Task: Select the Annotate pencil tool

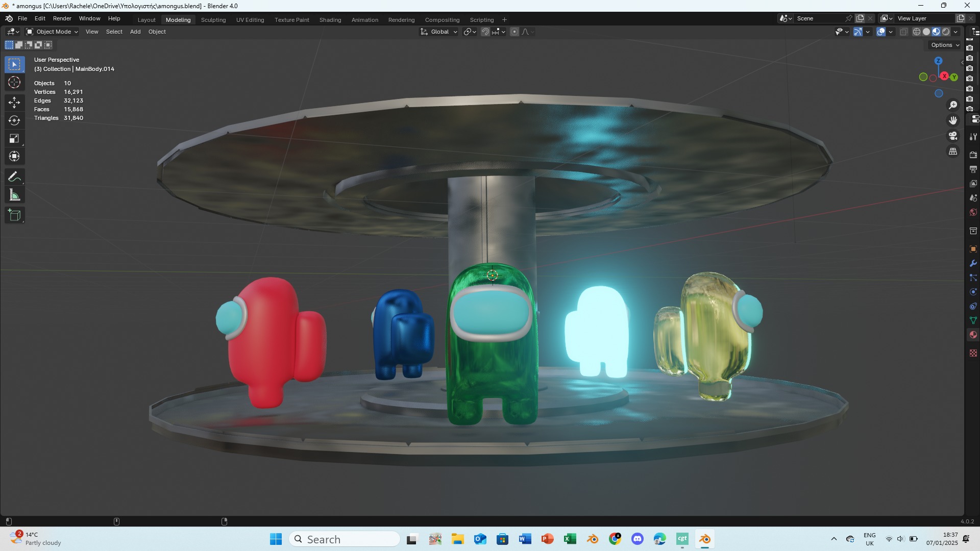Action: (x=14, y=177)
